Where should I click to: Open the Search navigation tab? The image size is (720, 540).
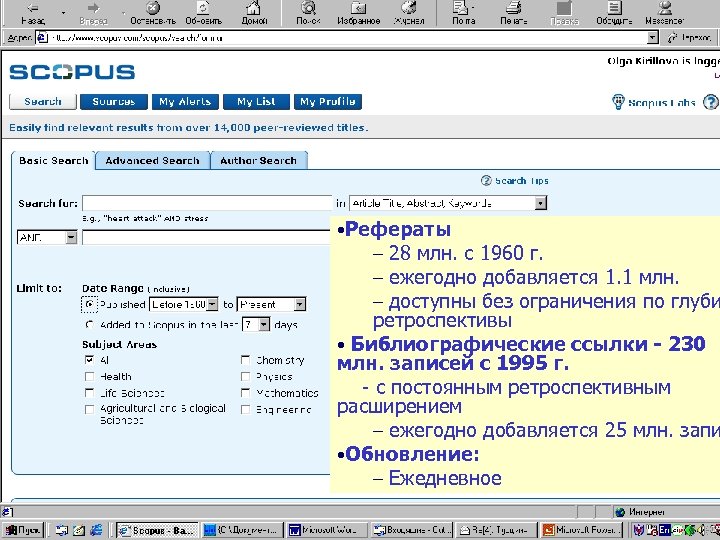(x=43, y=101)
